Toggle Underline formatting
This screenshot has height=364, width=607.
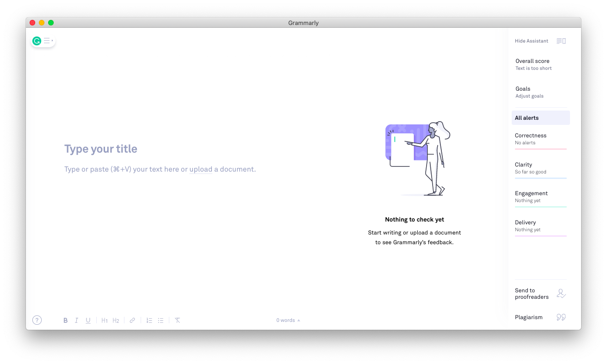(x=88, y=320)
